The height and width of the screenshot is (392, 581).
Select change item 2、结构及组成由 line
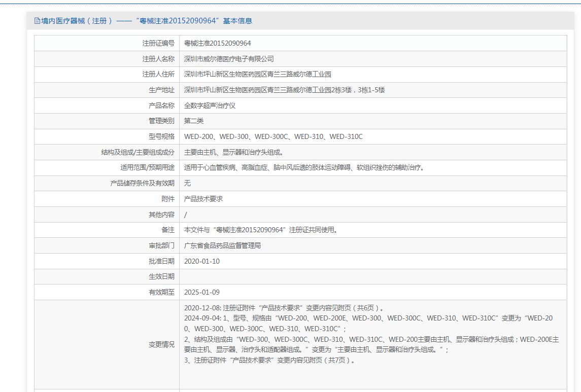coord(371,344)
